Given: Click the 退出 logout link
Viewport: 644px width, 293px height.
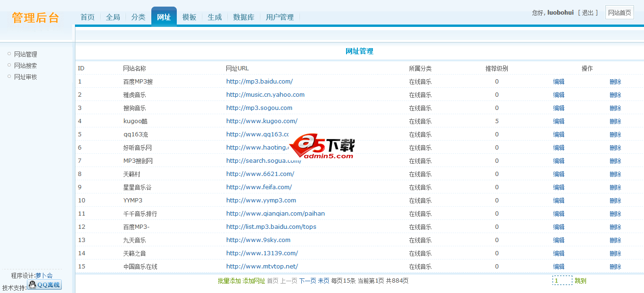Looking at the screenshot, I should [587, 13].
